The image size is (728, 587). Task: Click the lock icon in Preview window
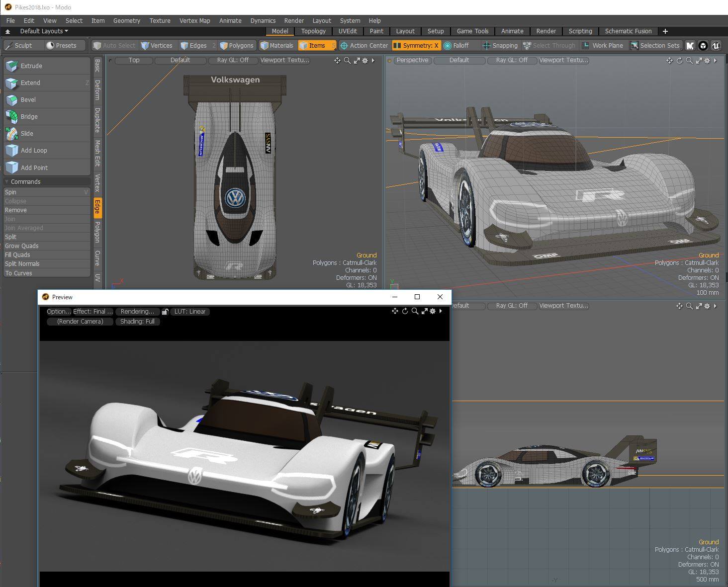click(165, 312)
